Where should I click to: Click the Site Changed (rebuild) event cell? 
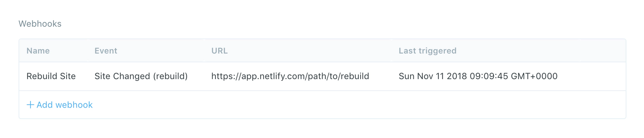pyautogui.click(x=141, y=76)
